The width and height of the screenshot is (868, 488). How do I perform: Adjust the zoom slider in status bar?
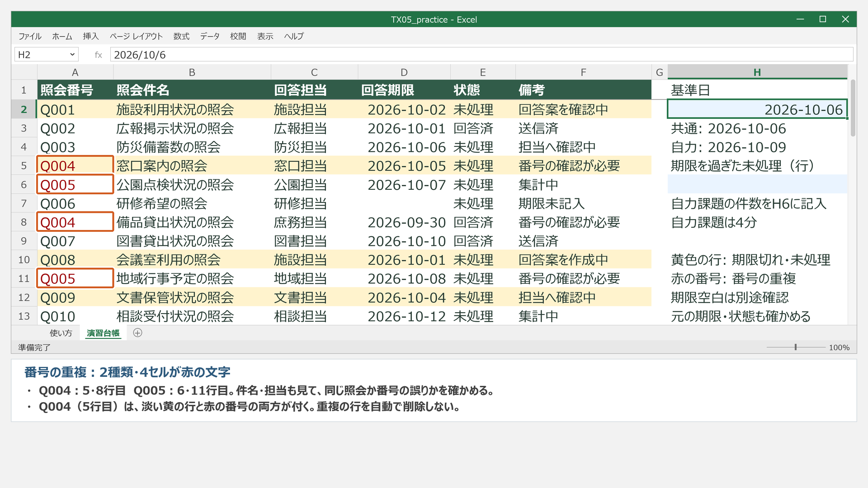796,347
